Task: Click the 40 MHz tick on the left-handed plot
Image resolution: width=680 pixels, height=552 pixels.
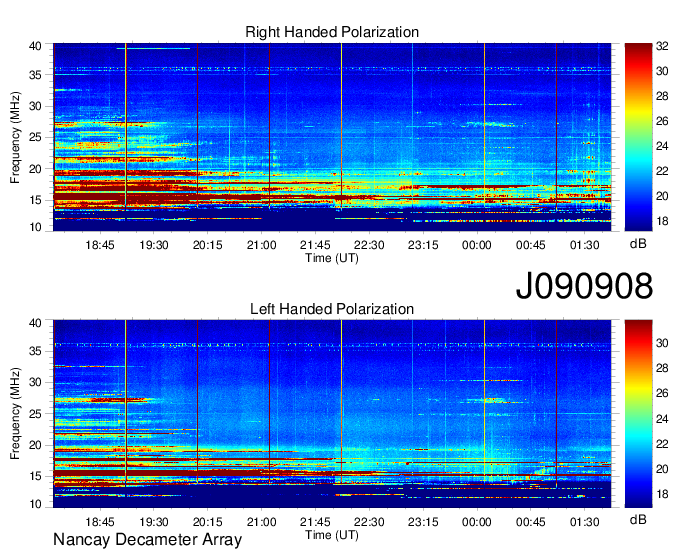Action: [x=35, y=323]
